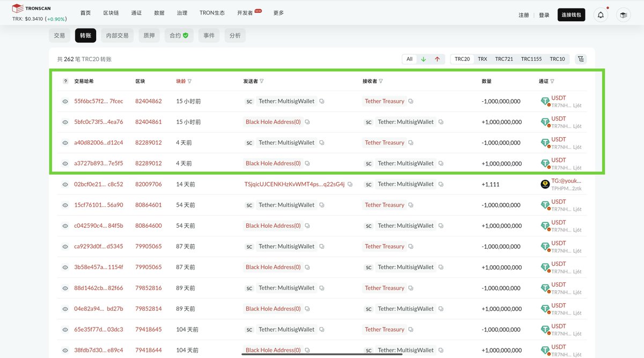Copy the TSjqicUJCENKHz sender address
Viewport: 644px width, 358px height.
click(x=350, y=184)
